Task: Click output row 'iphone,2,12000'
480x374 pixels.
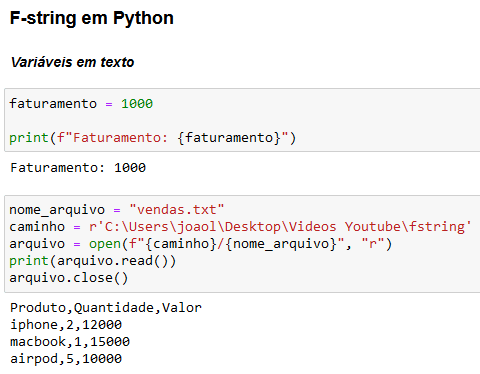Action: [x=66, y=325]
